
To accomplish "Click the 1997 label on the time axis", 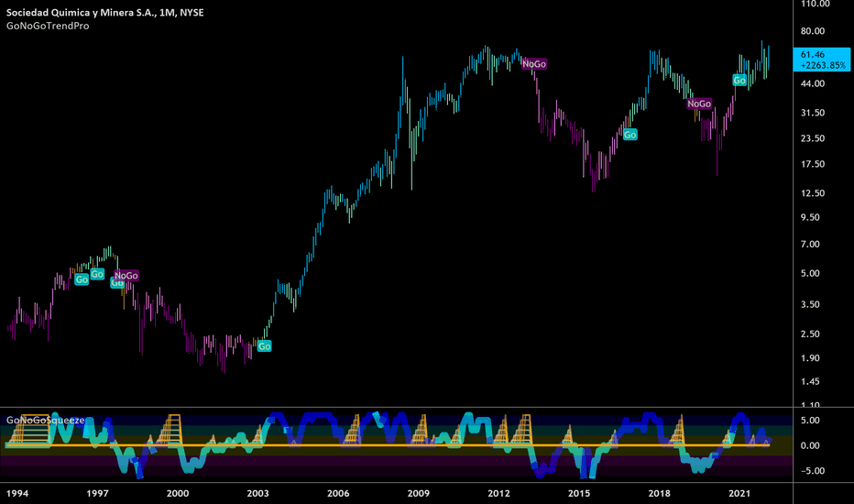I will (97, 493).
